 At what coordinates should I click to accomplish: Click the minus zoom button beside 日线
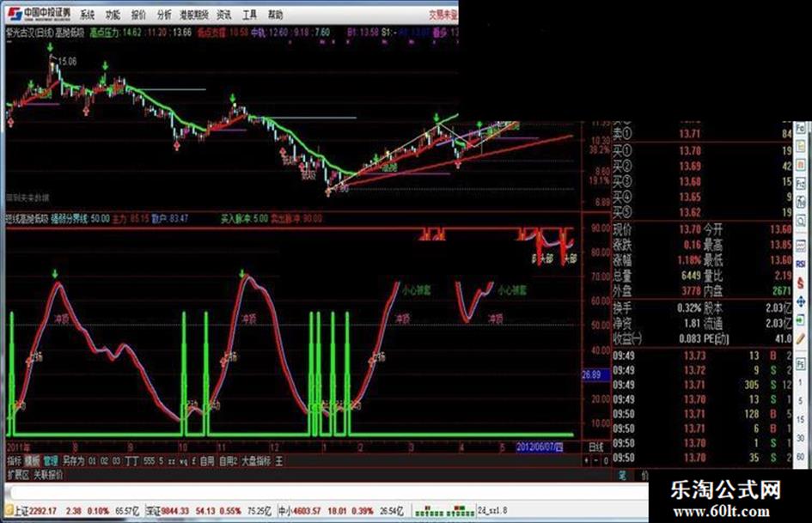[x=596, y=461]
